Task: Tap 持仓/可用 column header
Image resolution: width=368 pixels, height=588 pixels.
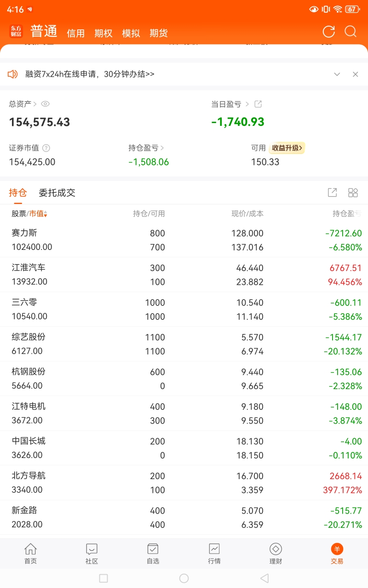Action: point(149,214)
